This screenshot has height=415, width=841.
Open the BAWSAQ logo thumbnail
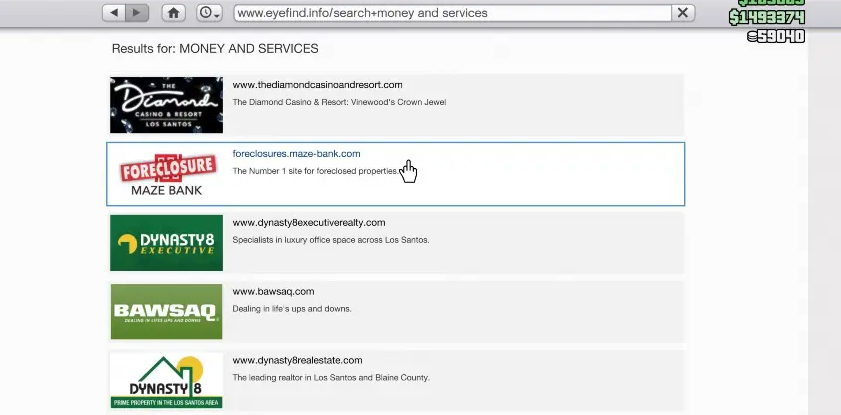[x=166, y=312]
